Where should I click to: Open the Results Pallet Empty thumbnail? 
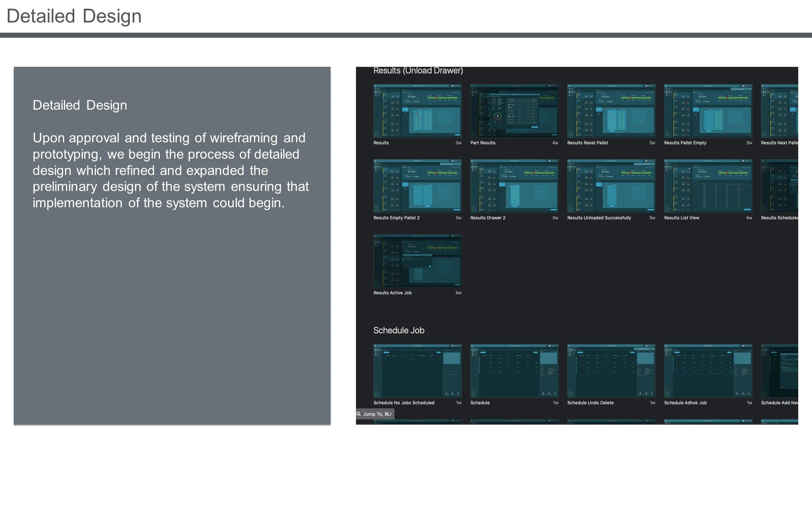tap(708, 111)
